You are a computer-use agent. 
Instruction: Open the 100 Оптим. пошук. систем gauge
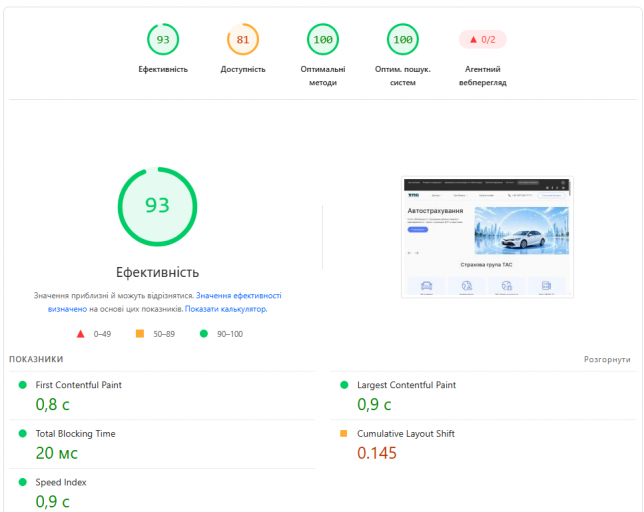coord(402,39)
